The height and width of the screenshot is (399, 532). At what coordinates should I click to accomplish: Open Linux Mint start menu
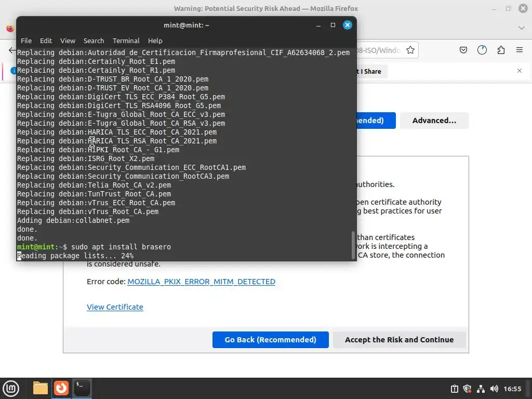click(11, 388)
